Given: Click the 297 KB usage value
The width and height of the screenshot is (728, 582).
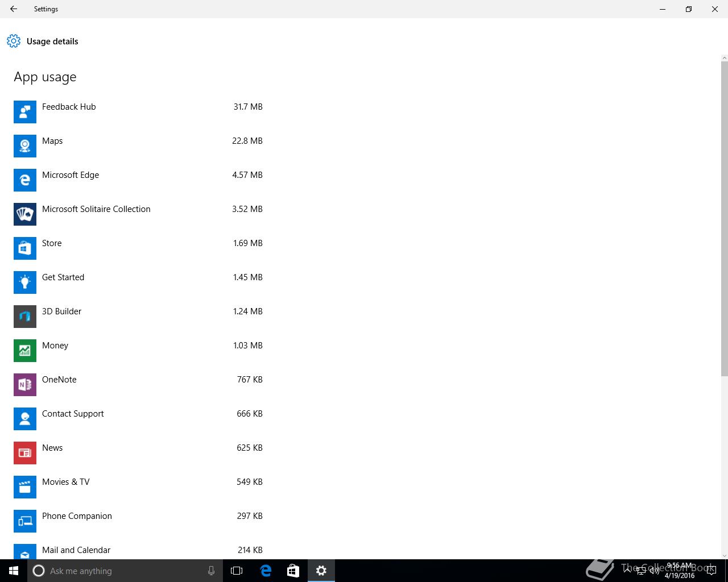Looking at the screenshot, I should coord(250,516).
